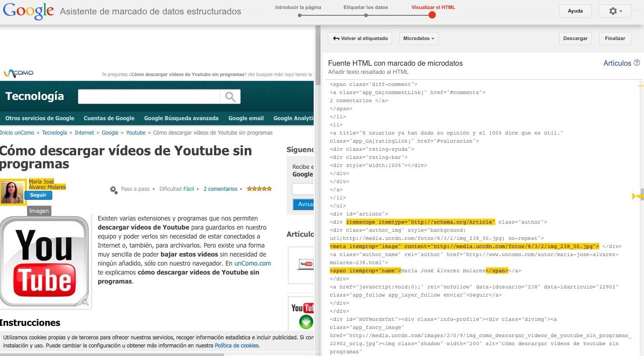The height and width of the screenshot is (356, 644).
Task: Open the Política de cookies link
Action: tap(237, 346)
